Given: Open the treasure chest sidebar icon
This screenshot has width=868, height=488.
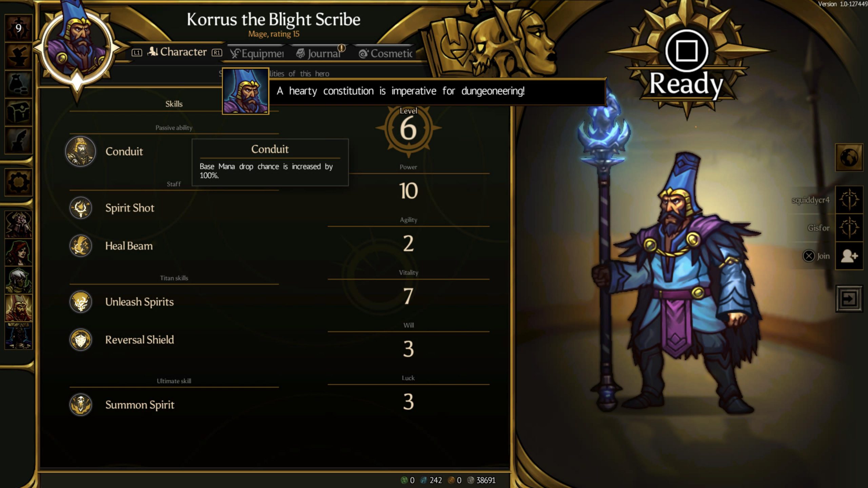Looking at the screenshot, I should [18, 112].
